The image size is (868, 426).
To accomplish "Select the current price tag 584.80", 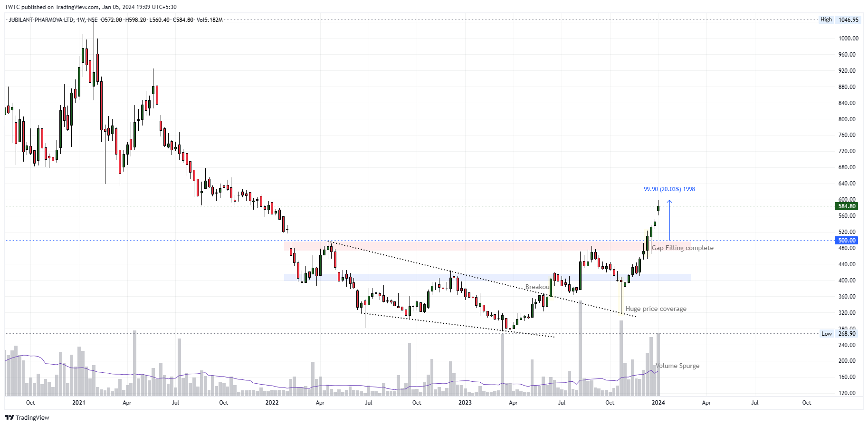I will pos(847,206).
